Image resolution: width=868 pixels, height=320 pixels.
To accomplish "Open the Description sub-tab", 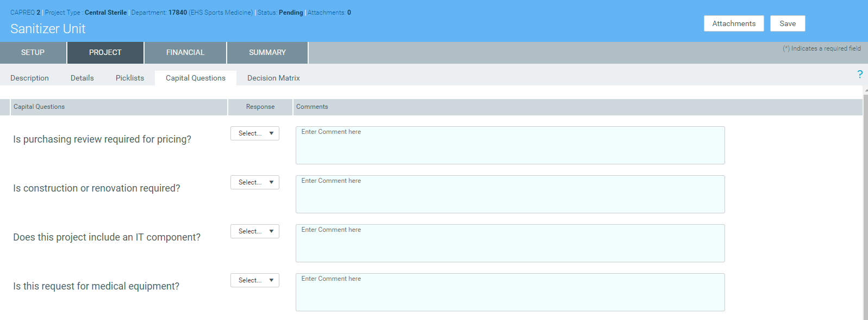I will (29, 78).
